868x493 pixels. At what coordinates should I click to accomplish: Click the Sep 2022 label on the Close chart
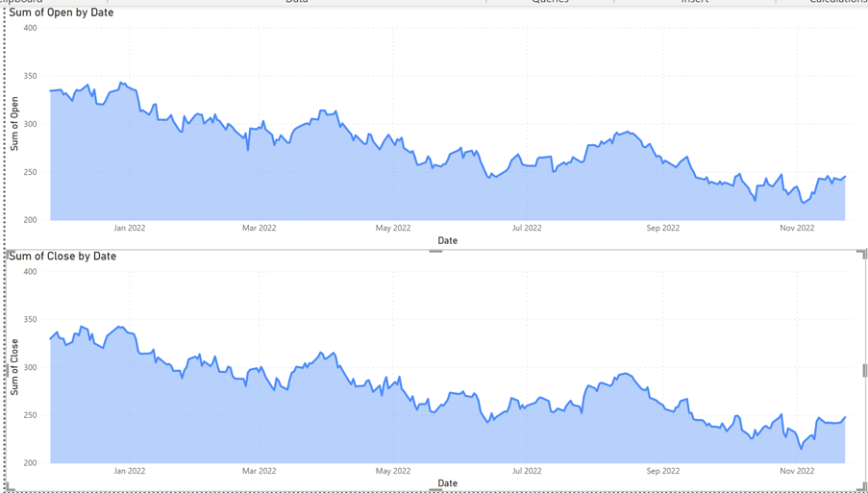(662, 471)
